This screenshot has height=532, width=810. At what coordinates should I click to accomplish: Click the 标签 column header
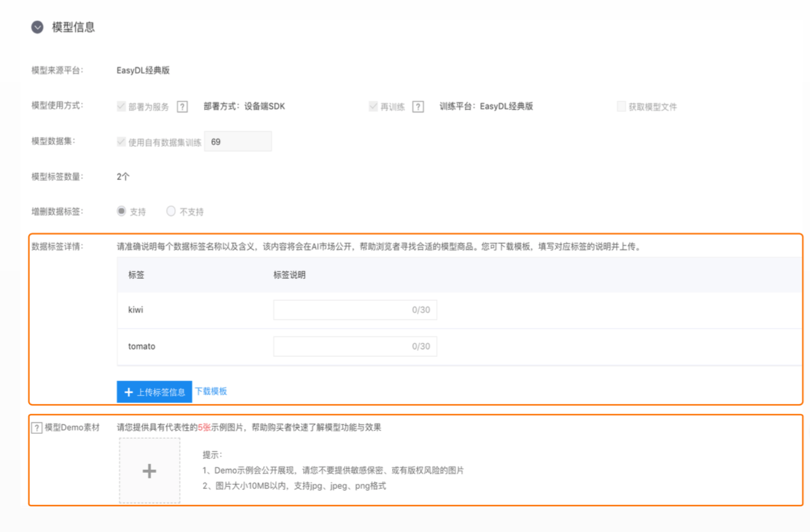(x=136, y=275)
